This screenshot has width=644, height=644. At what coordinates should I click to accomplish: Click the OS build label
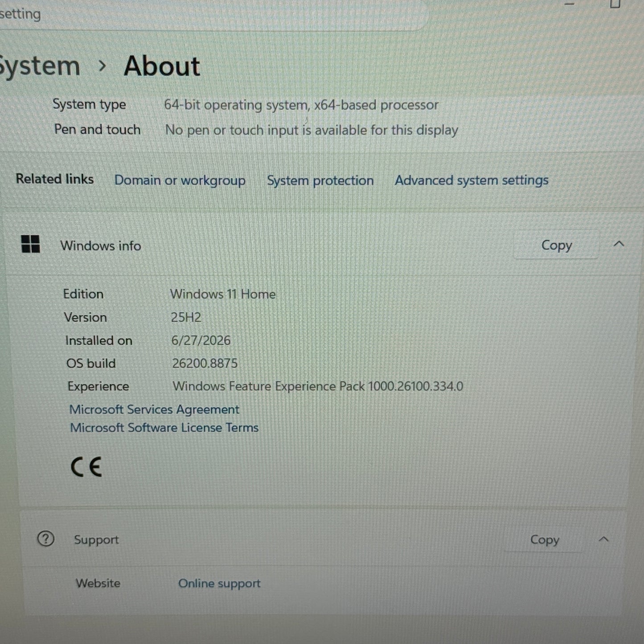tap(91, 363)
